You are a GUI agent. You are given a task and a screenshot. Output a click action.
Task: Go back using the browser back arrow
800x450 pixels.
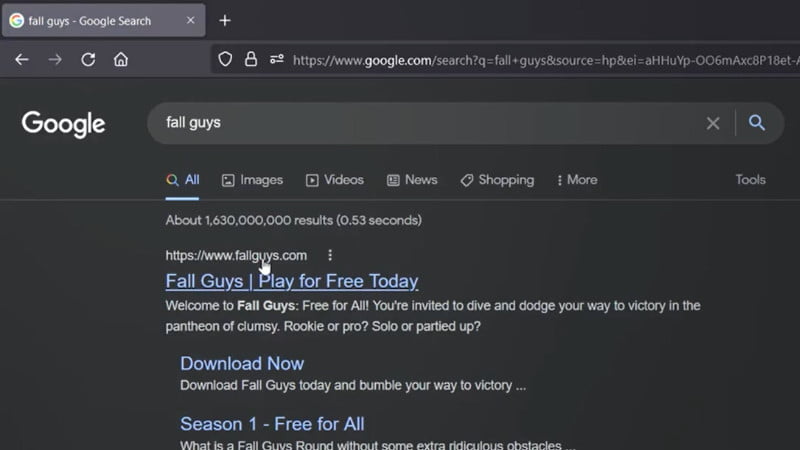21,60
